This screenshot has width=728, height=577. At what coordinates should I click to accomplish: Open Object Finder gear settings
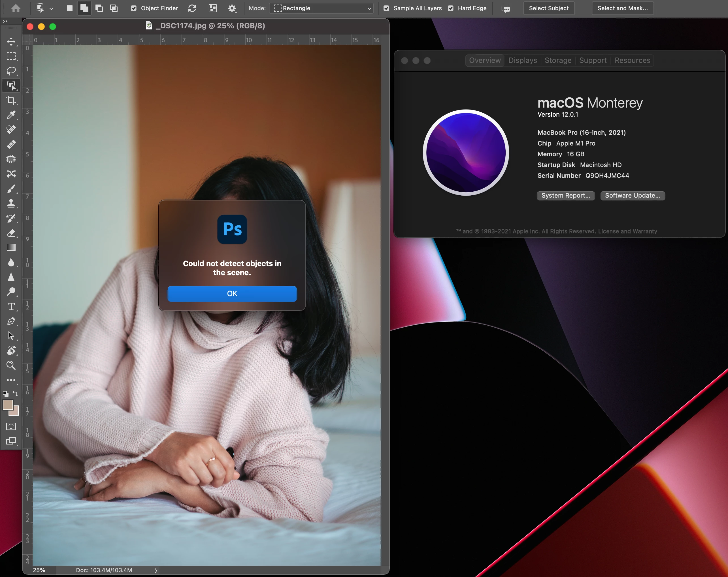[x=232, y=8]
